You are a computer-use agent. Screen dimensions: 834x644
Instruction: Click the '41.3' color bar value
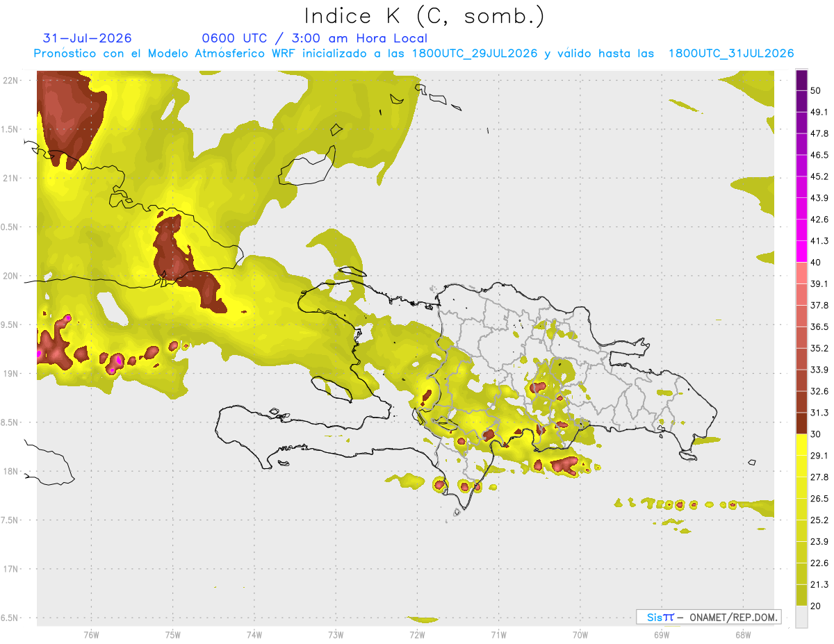tap(819, 241)
